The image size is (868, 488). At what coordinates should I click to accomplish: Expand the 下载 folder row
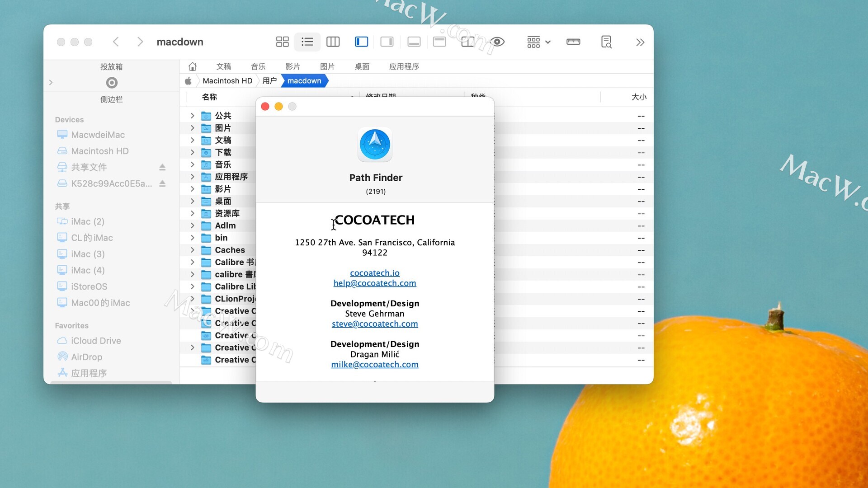pyautogui.click(x=193, y=152)
